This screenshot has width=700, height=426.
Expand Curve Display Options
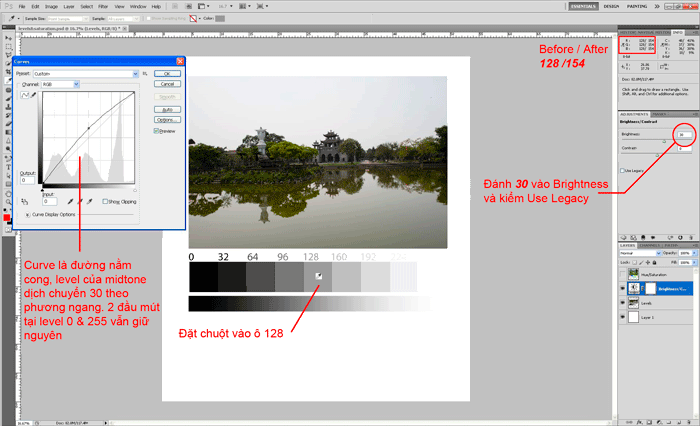click(x=26, y=214)
